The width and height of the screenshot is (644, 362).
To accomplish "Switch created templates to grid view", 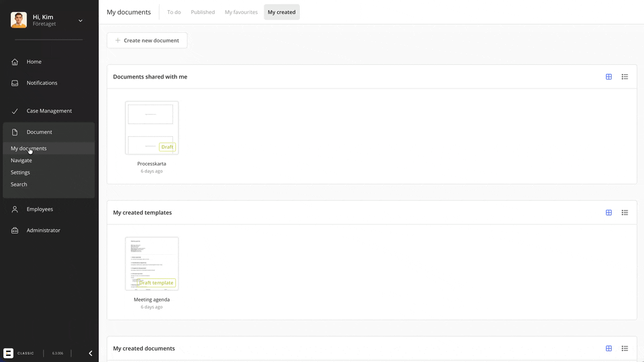I will click(x=608, y=213).
